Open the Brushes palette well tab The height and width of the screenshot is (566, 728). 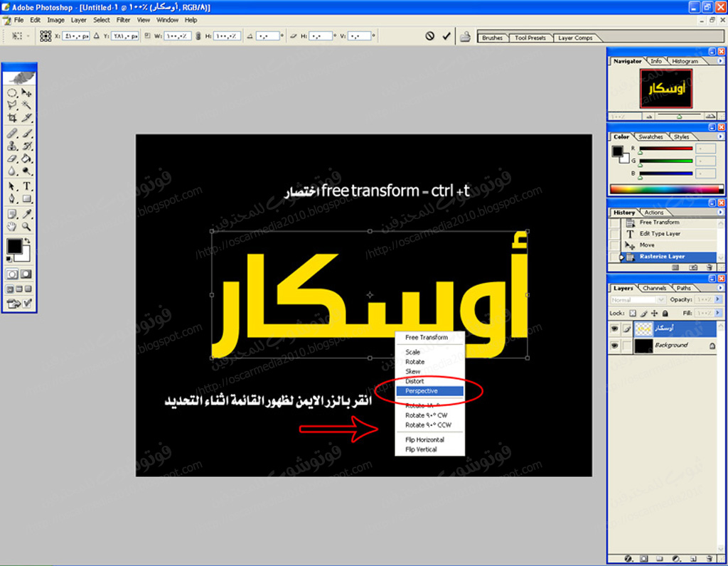tap(492, 38)
